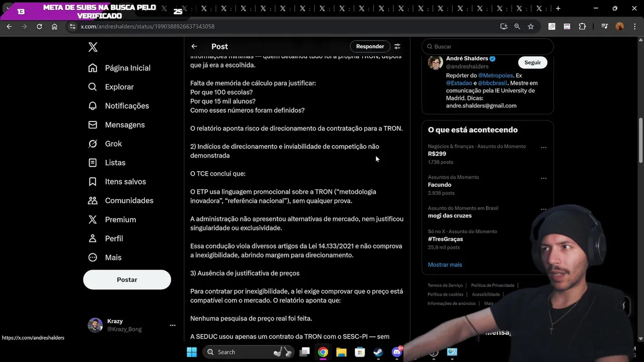The height and width of the screenshot is (362, 644).
Task: Open the @Metropoles mention link
Action: pyautogui.click(x=496, y=75)
